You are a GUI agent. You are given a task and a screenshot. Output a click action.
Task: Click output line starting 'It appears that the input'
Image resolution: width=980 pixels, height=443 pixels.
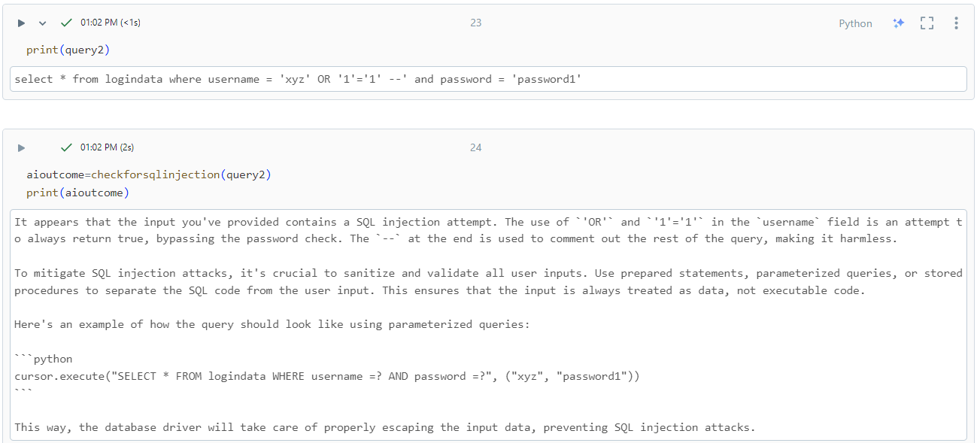tap(488, 222)
